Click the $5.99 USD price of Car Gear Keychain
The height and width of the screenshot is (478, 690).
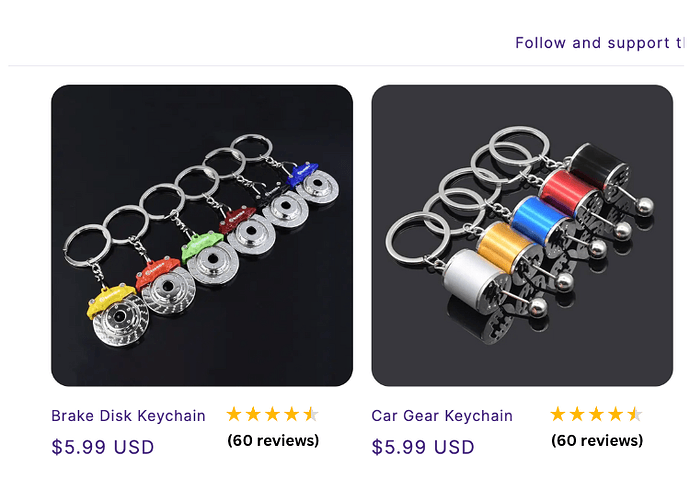[423, 447]
